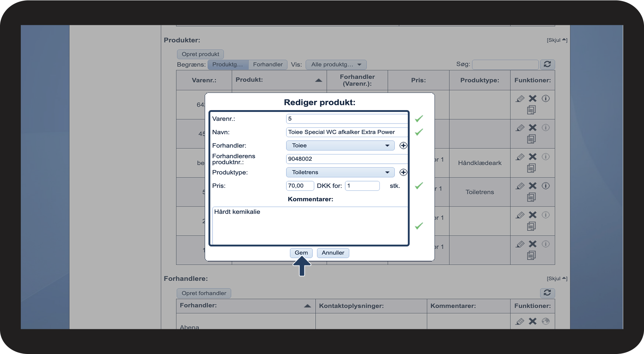Image resolution: width=644 pixels, height=354 pixels.
Task: Duplicate the Håndklædeark product row
Action: pyautogui.click(x=531, y=168)
